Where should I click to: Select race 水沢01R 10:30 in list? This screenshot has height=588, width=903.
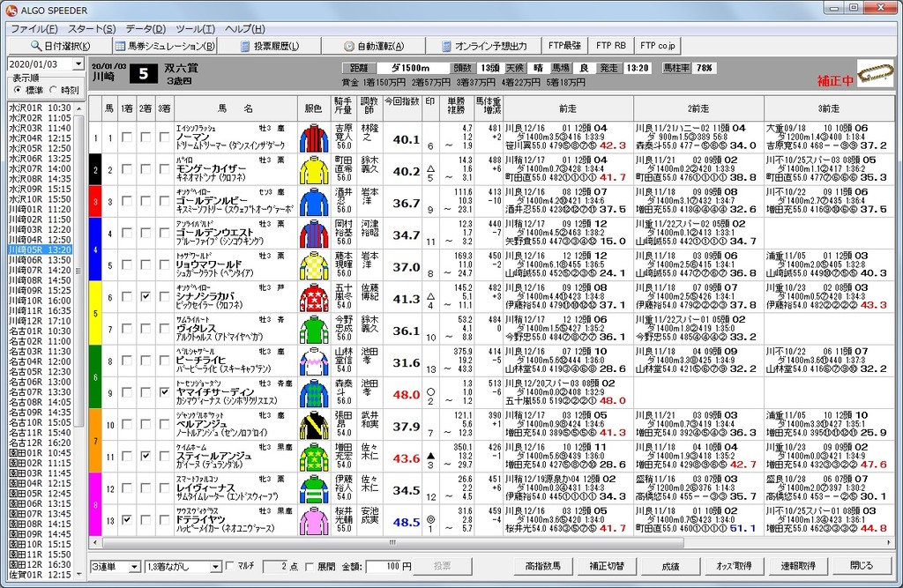click(x=41, y=108)
